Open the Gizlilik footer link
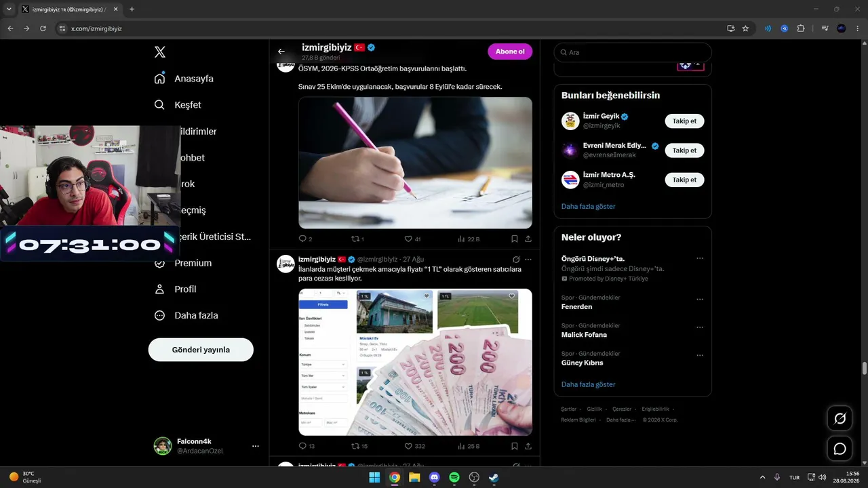 (x=594, y=409)
